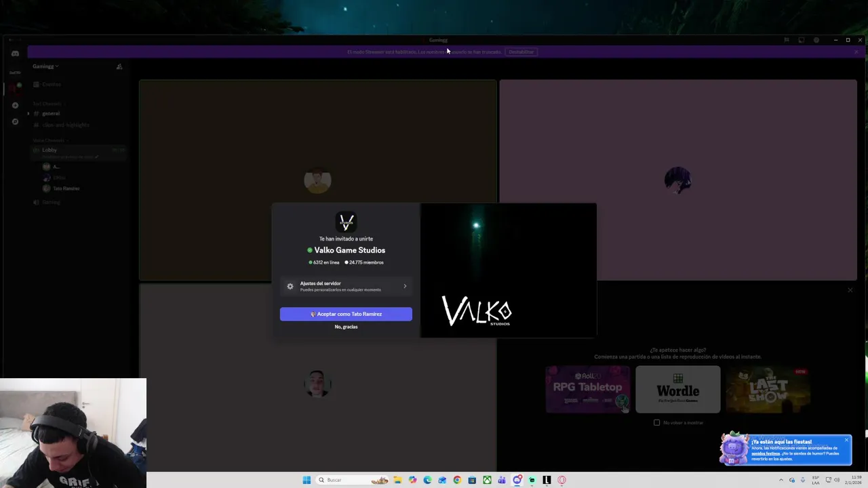Viewport: 868px width, 488px height.
Task: Open Gamingg server name dropdown
Action: click(45, 66)
